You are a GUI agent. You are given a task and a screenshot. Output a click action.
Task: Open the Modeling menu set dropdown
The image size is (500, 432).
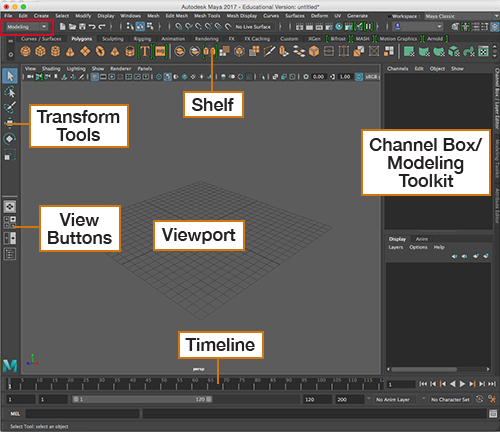coord(27,27)
